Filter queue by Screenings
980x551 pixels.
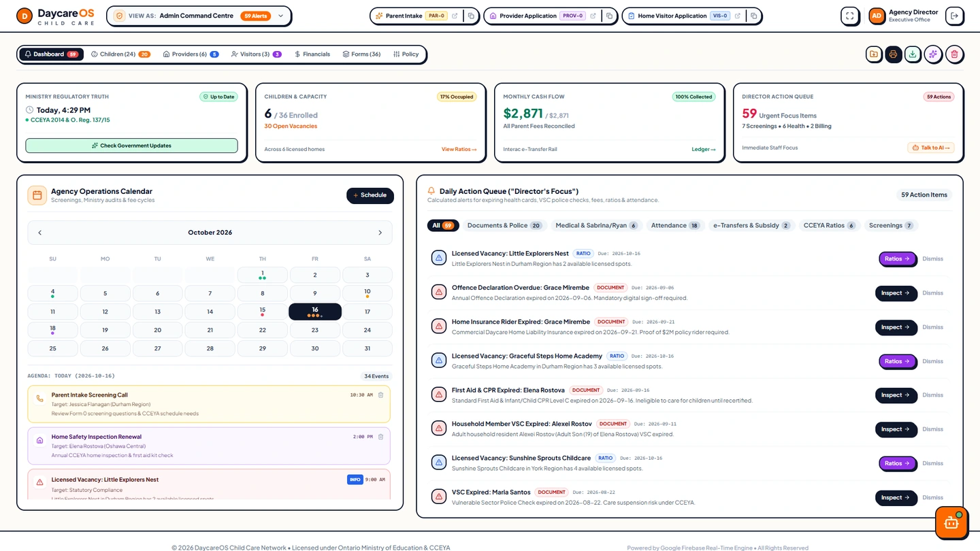pyautogui.click(x=892, y=225)
